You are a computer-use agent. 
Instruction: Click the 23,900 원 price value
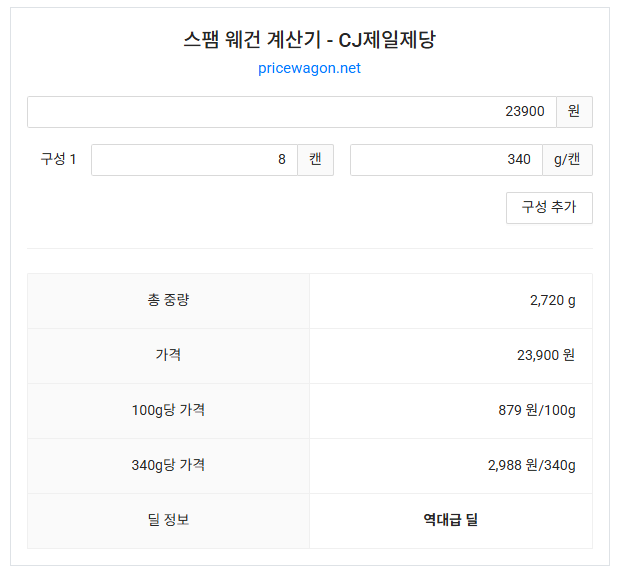(546, 355)
